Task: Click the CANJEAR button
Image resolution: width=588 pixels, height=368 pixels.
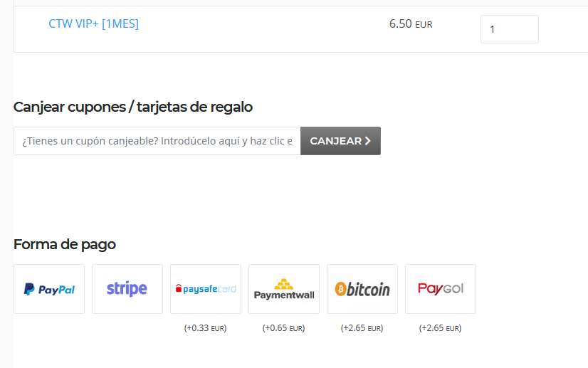Action: point(340,141)
